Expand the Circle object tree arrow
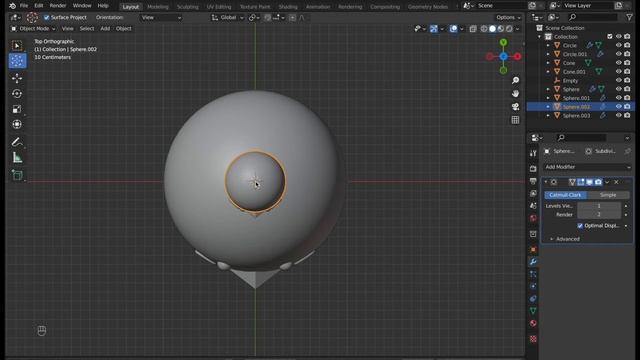 coord(548,45)
